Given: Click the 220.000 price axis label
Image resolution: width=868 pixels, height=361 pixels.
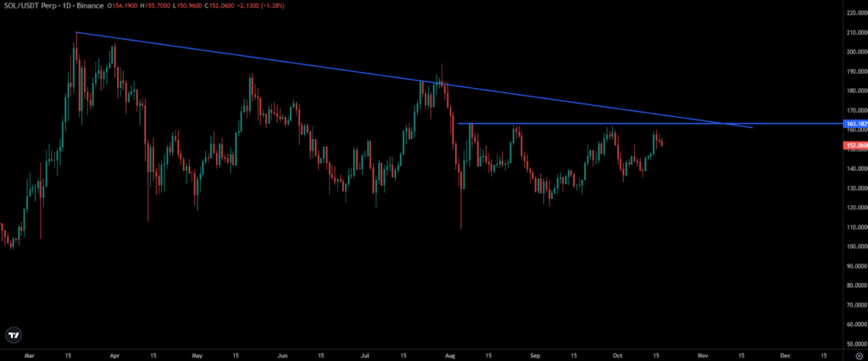Looking at the screenshot, I should coord(856,13).
